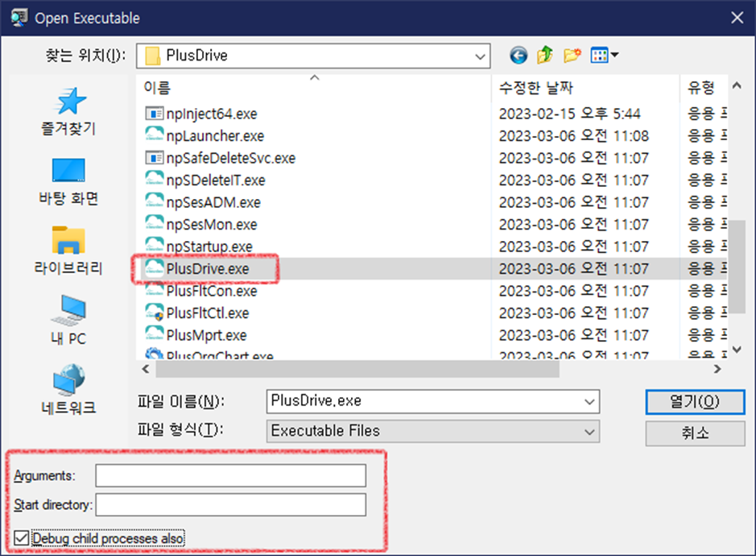The width and height of the screenshot is (756, 556).
Task: Toggle Debug child processes also checkbox
Action: 21,537
